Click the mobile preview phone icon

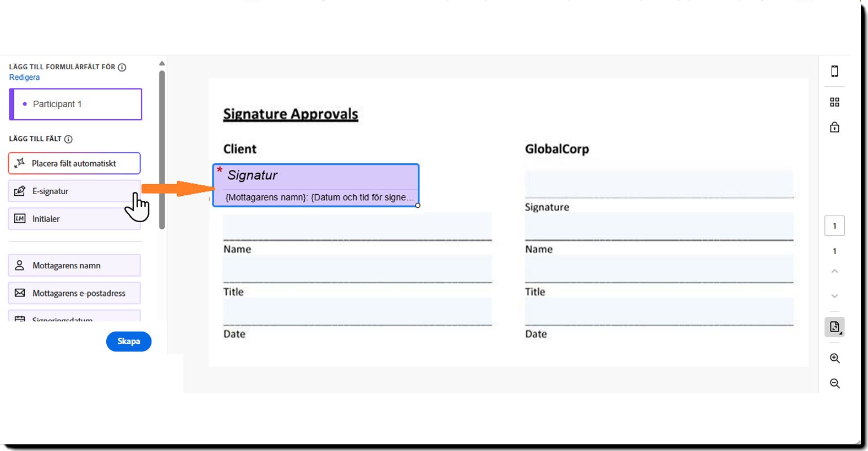click(834, 71)
